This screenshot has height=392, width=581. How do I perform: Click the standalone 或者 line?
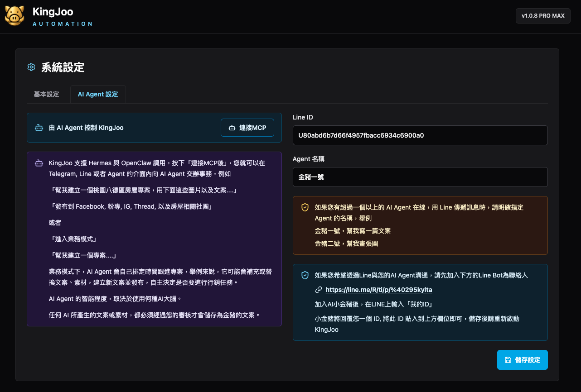[x=55, y=223]
